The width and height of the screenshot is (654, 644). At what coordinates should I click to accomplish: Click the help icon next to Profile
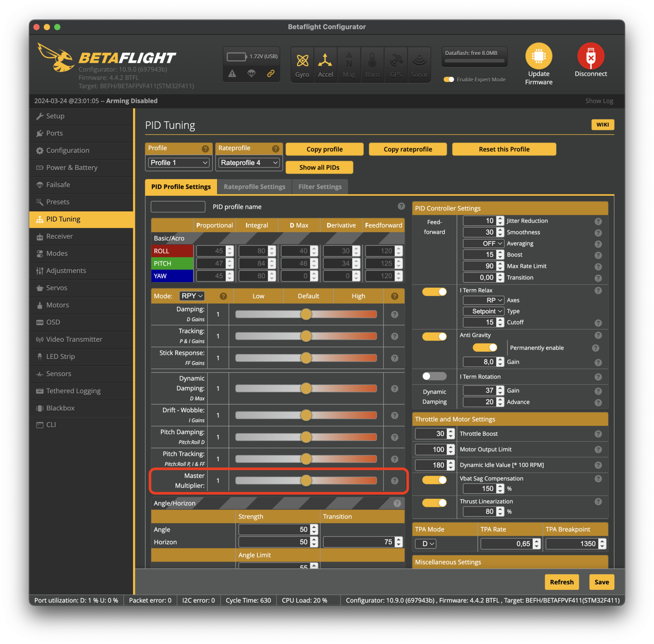(205, 149)
